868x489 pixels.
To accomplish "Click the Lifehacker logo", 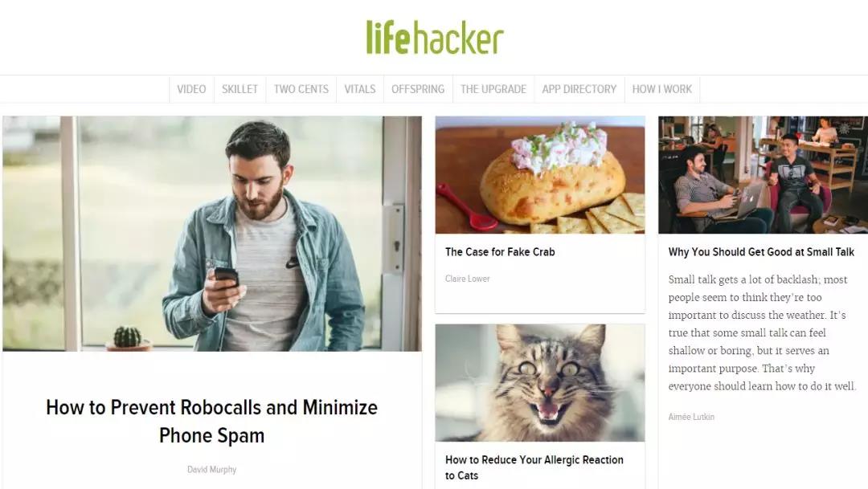I will point(435,38).
